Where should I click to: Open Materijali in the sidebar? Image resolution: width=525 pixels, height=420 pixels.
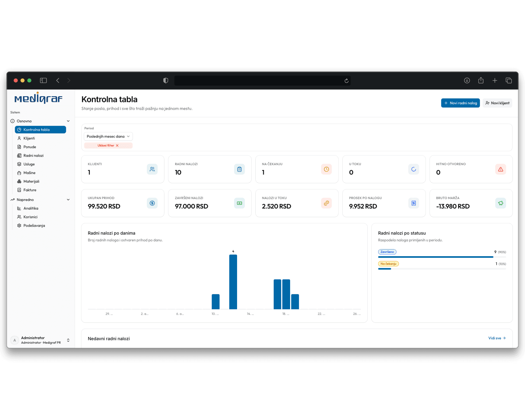(x=40, y=182)
